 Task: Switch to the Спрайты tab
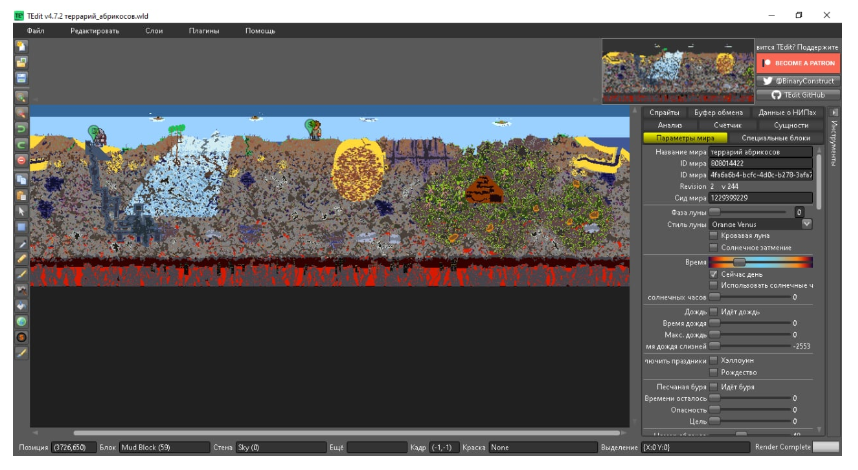[664, 112]
